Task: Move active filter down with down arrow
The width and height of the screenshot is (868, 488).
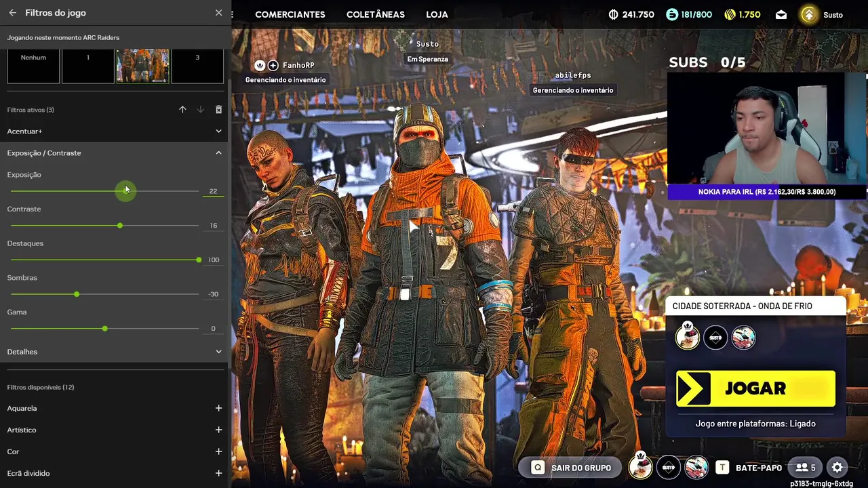Action: tap(201, 110)
